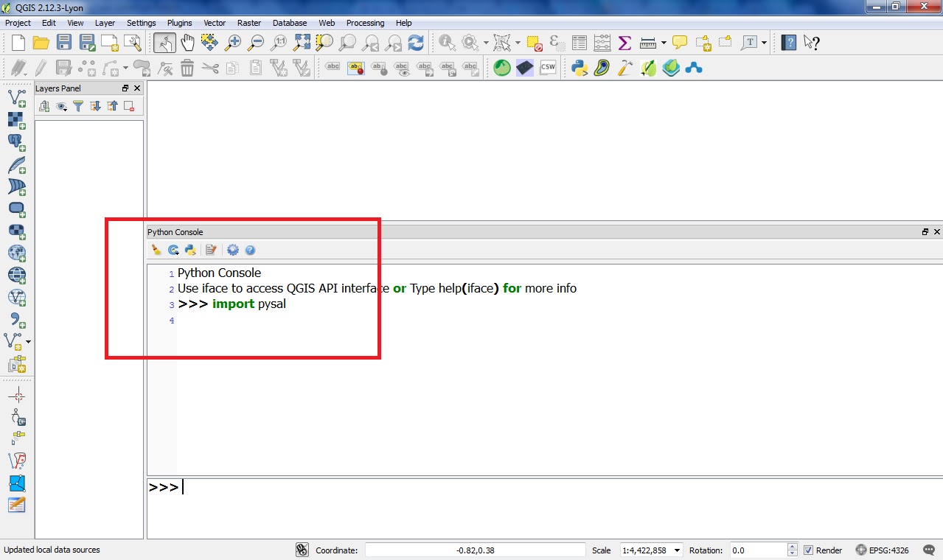943x560 pixels.
Task: Click the Save As floppy with pencil icon
Action: 87,43
